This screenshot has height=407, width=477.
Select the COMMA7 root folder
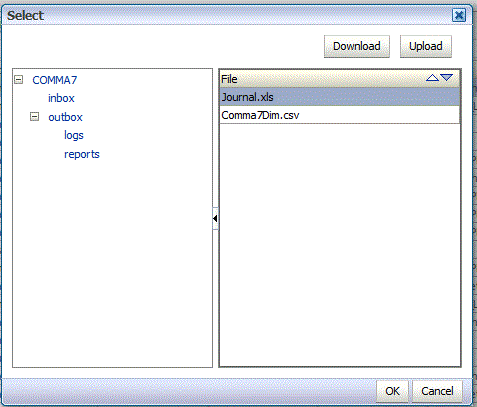tap(55, 80)
